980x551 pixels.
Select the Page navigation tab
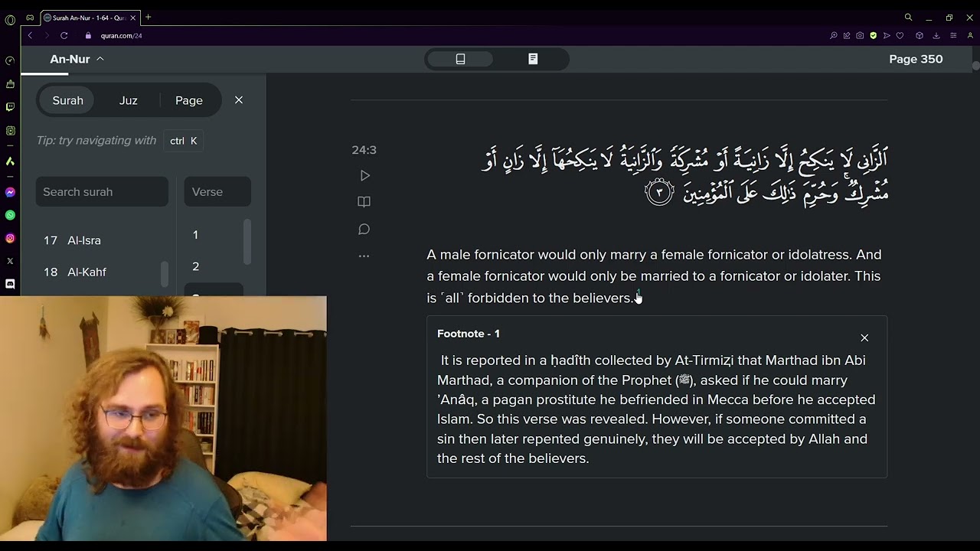point(188,100)
